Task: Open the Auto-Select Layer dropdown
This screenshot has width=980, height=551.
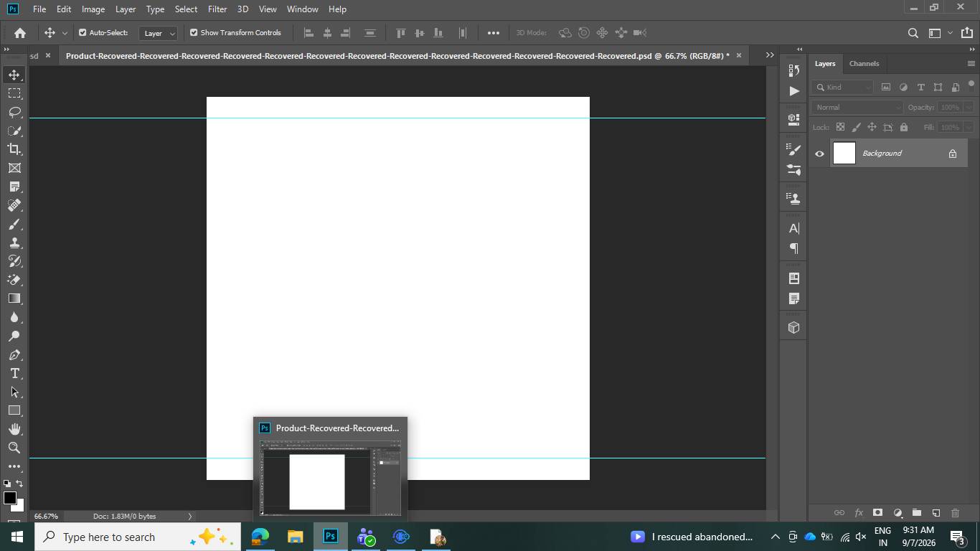Action: coord(158,33)
